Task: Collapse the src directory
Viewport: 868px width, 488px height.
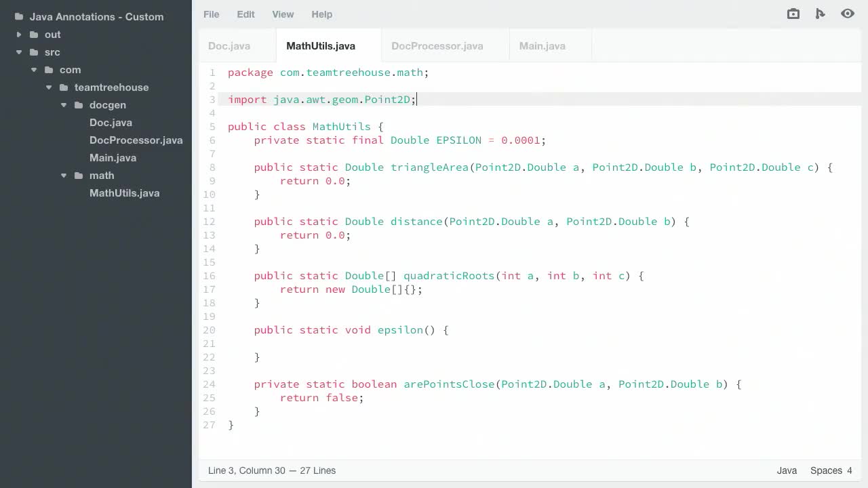Action: click(x=18, y=52)
